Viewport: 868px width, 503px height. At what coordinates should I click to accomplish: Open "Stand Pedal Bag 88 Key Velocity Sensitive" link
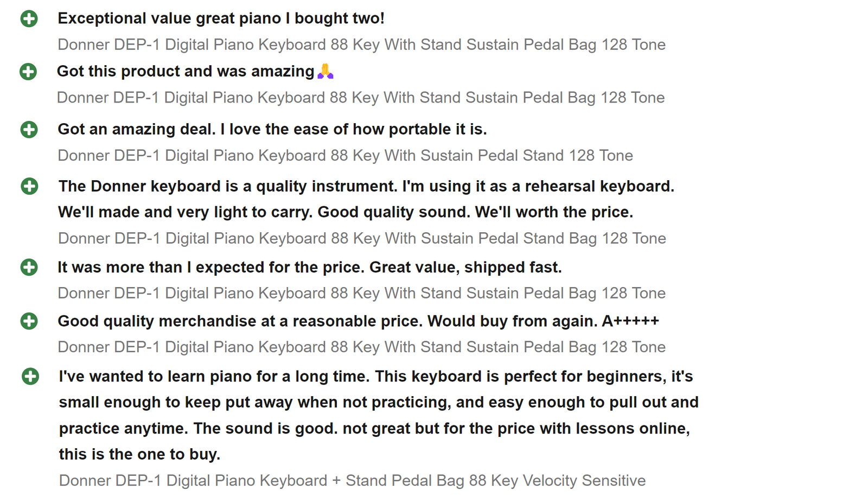[352, 481]
